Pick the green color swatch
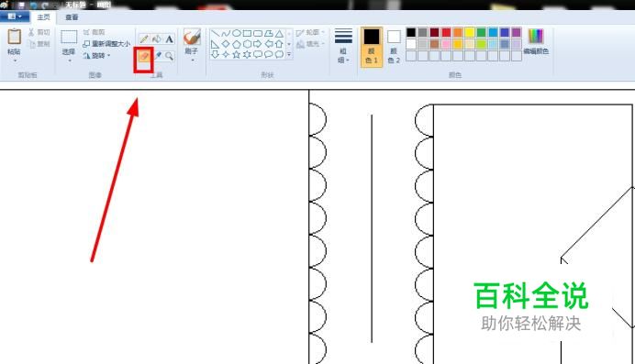The width and height of the screenshot is (635, 364). (481, 32)
